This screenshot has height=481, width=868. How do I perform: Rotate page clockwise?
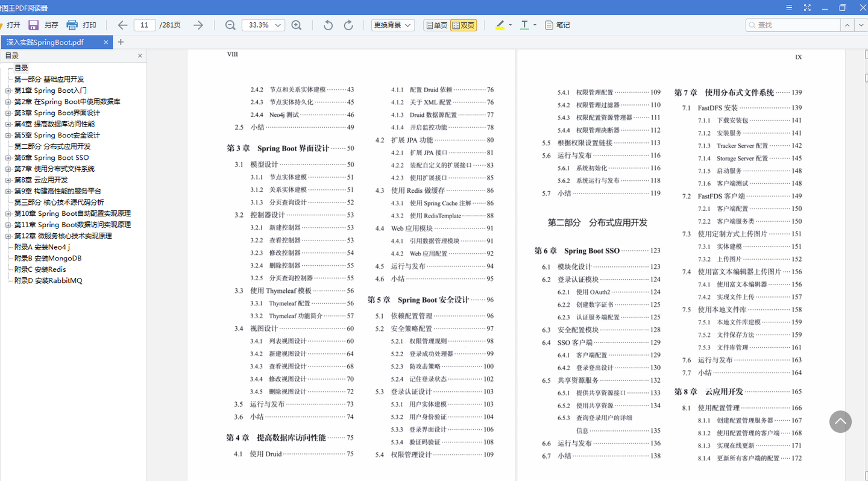(348, 25)
